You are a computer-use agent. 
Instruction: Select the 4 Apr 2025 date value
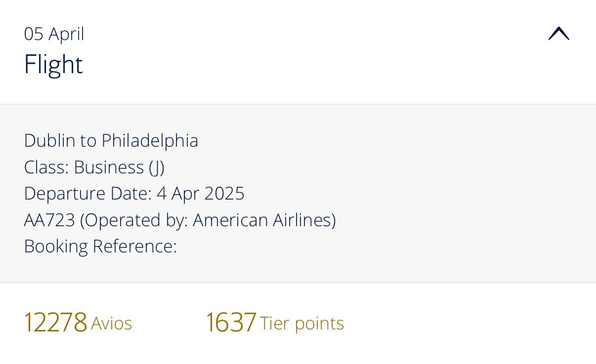[200, 194]
